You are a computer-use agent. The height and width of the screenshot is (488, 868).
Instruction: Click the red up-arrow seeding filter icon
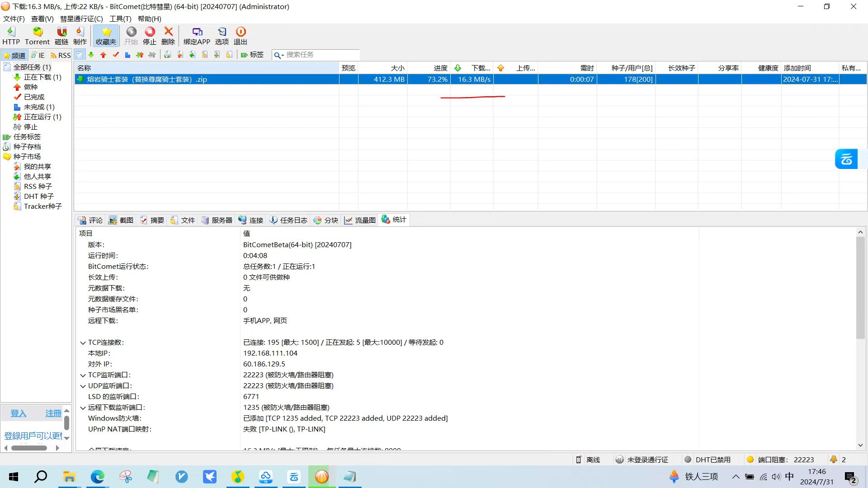[104, 55]
